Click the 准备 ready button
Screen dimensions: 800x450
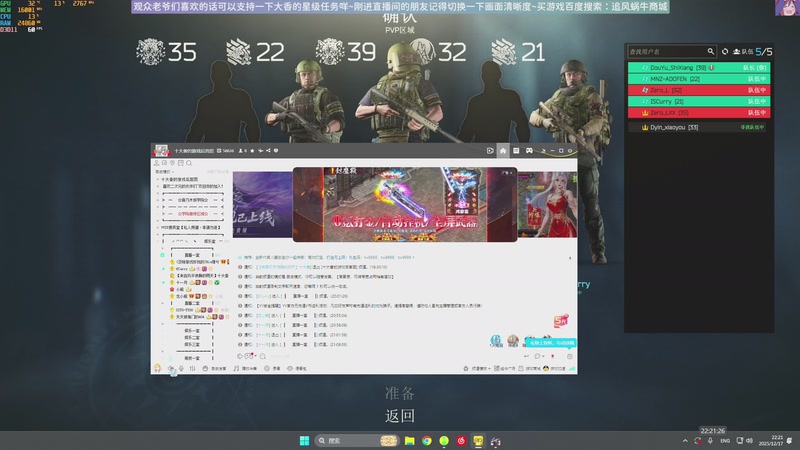tap(399, 393)
